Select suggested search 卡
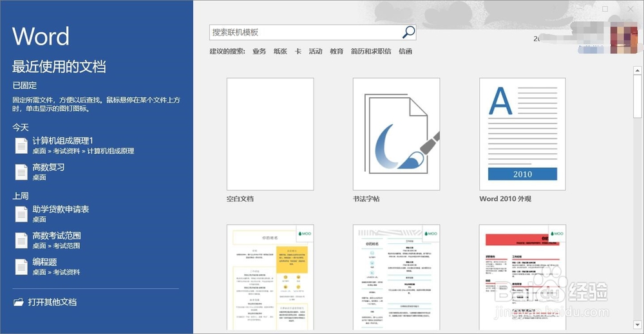 point(298,51)
